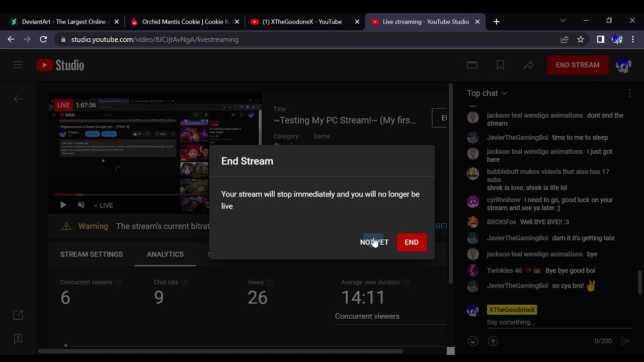The image size is (644, 362).
Task: Click the red END STREAM button
Action: click(578, 65)
